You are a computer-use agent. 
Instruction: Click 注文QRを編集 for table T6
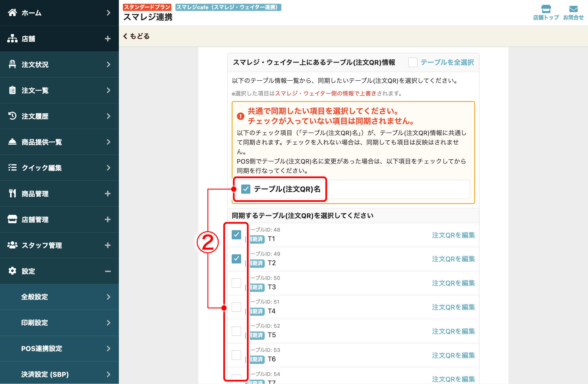(x=453, y=355)
